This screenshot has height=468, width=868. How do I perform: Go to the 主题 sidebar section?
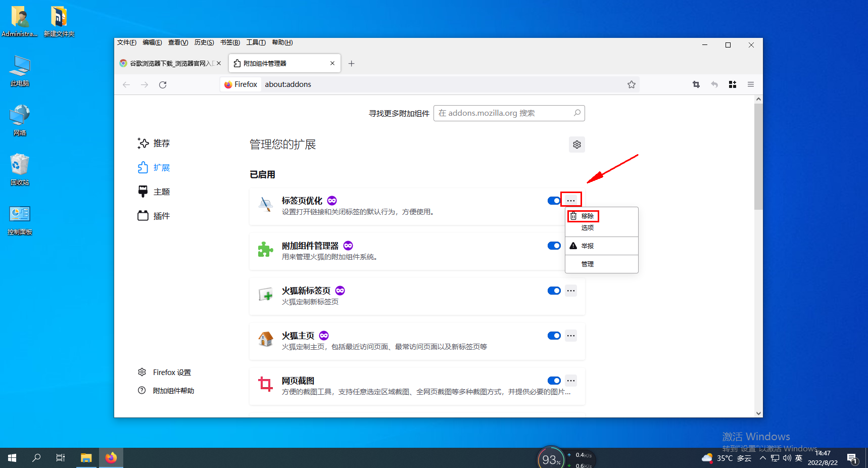(154, 192)
